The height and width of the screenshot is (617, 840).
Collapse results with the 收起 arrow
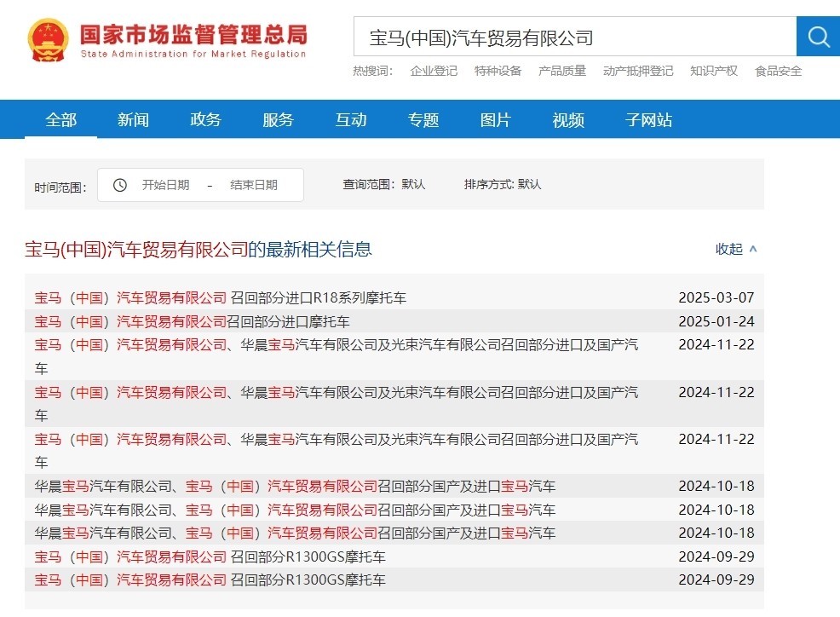(x=753, y=249)
